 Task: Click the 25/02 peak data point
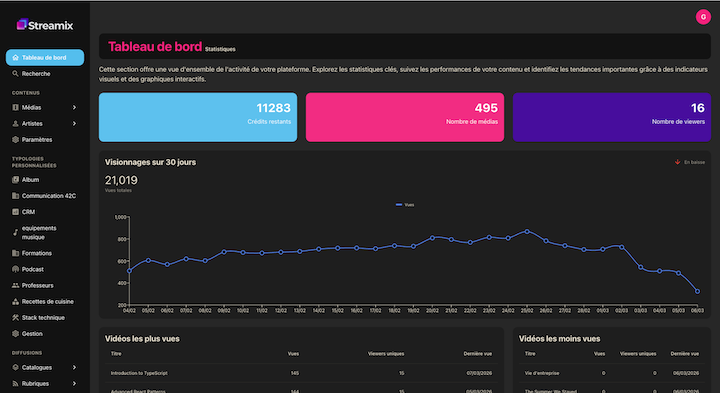pyautogui.click(x=527, y=231)
